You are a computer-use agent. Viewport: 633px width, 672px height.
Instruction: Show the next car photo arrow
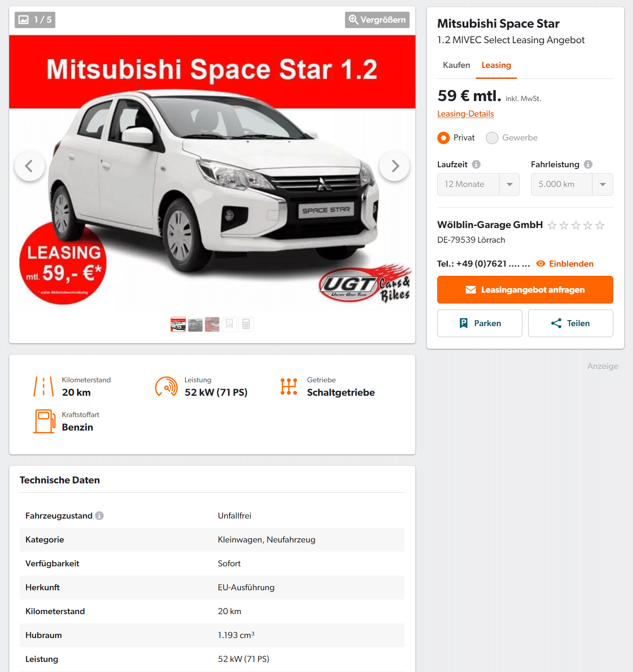pos(394,166)
